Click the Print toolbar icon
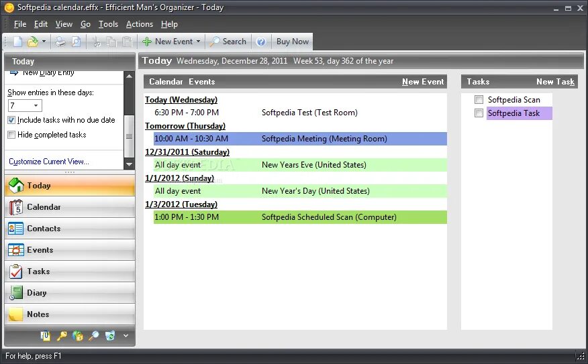This screenshot has width=588, height=364. pos(60,42)
